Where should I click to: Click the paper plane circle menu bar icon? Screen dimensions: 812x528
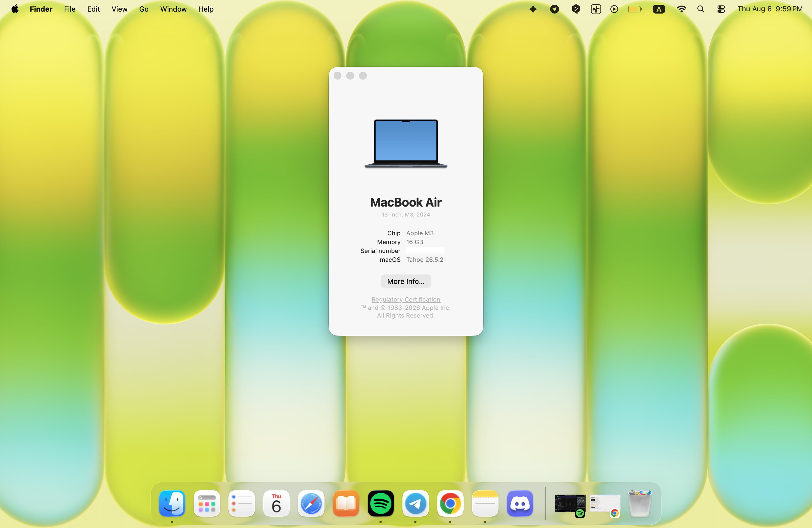(x=554, y=9)
